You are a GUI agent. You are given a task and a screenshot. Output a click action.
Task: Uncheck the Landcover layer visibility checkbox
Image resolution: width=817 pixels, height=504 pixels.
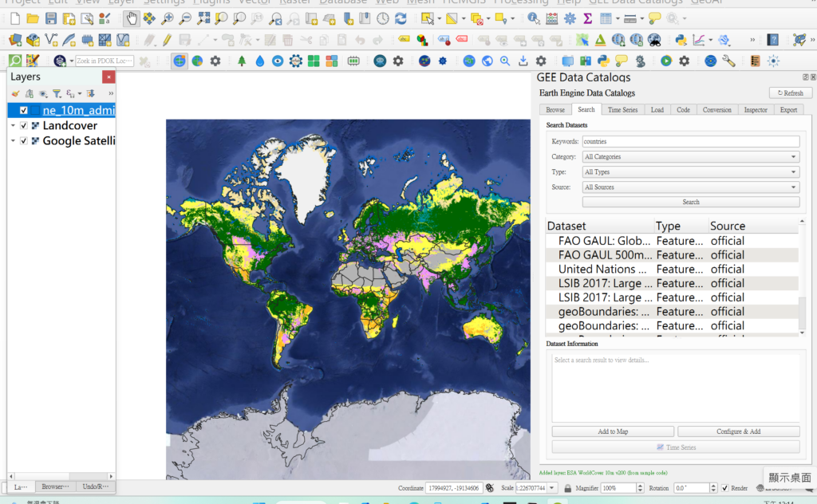[x=24, y=126]
